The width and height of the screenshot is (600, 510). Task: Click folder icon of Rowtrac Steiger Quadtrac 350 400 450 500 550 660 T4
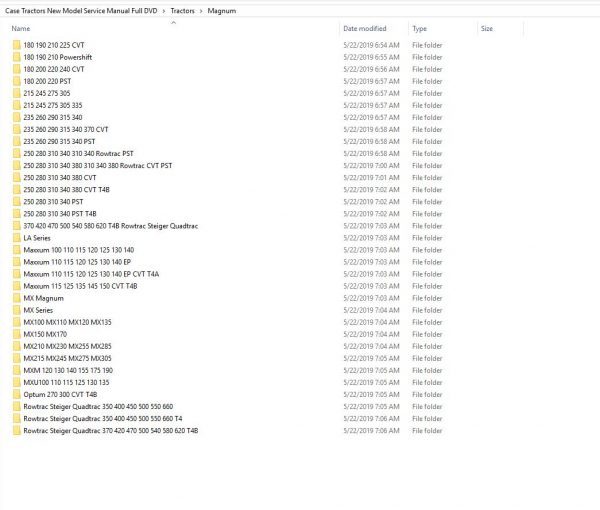(16, 419)
